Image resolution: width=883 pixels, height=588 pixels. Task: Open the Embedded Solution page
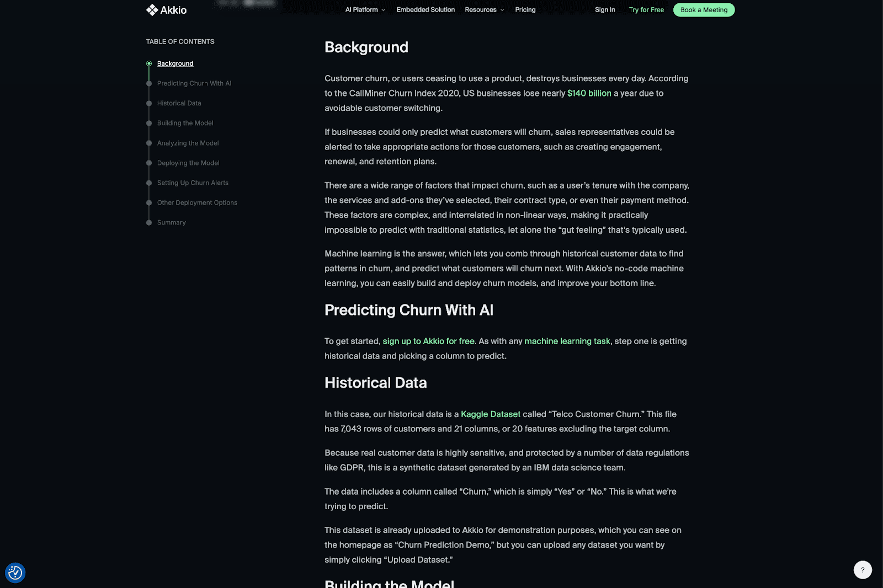(x=425, y=10)
